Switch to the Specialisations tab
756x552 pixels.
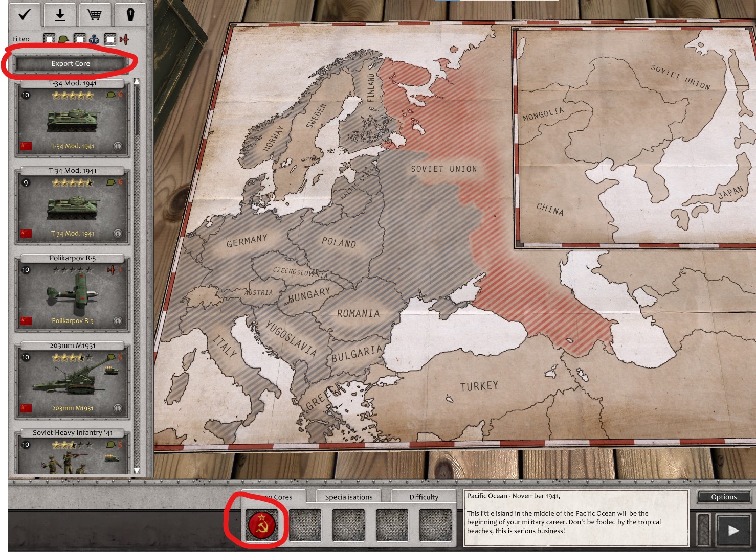(x=349, y=497)
